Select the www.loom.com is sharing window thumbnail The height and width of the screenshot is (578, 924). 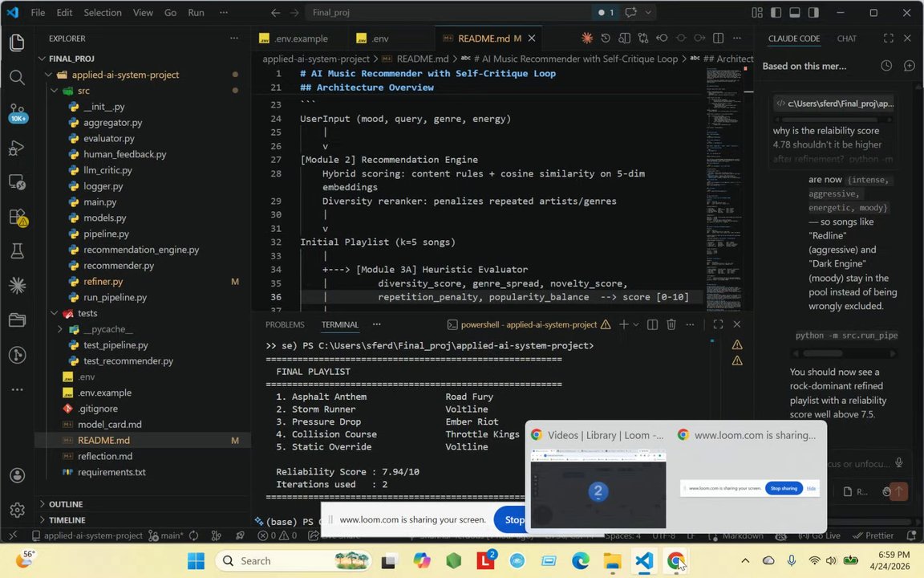point(749,479)
